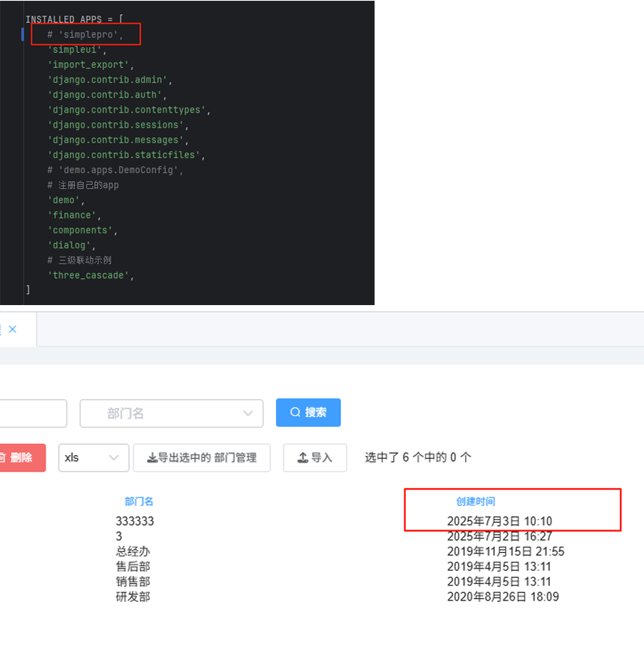644x649 pixels.
Task: Click the upload icon in the 导入 button
Action: pyautogui.click(x=303, y=457)
